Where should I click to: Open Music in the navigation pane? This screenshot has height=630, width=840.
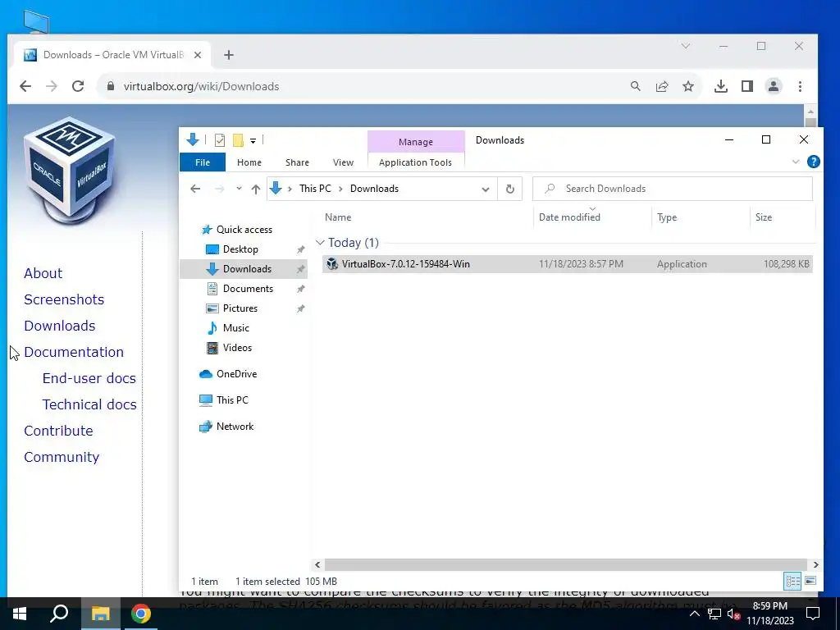pyautogui.click(x=235, y=328)
